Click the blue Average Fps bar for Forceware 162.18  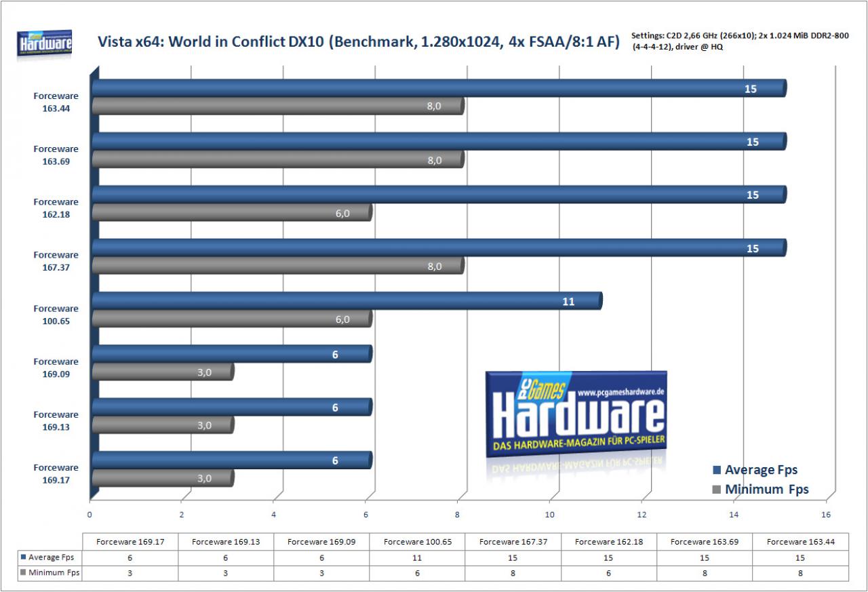(439, 195)
